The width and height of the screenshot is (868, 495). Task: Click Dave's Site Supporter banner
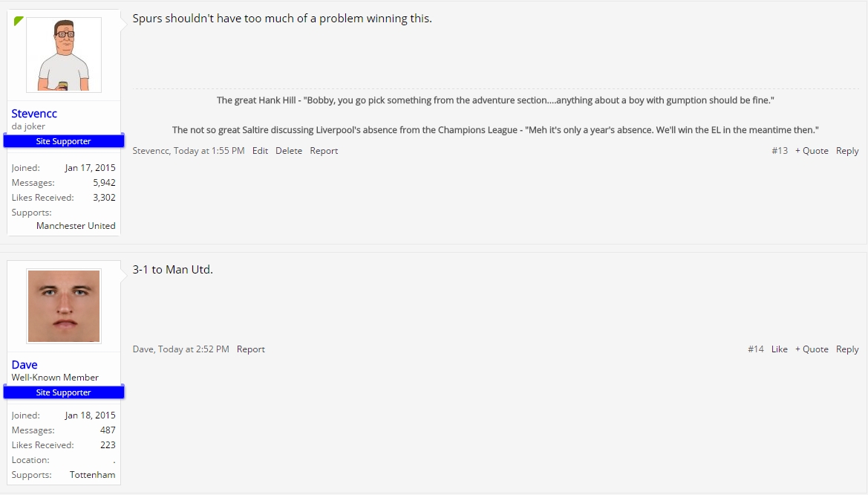click(64, 392)
